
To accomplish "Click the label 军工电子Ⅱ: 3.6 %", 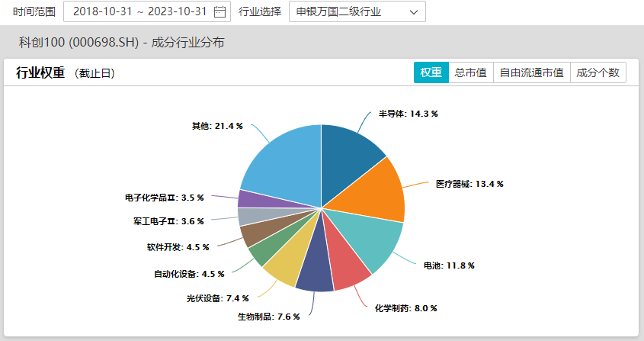I will 168,221.
